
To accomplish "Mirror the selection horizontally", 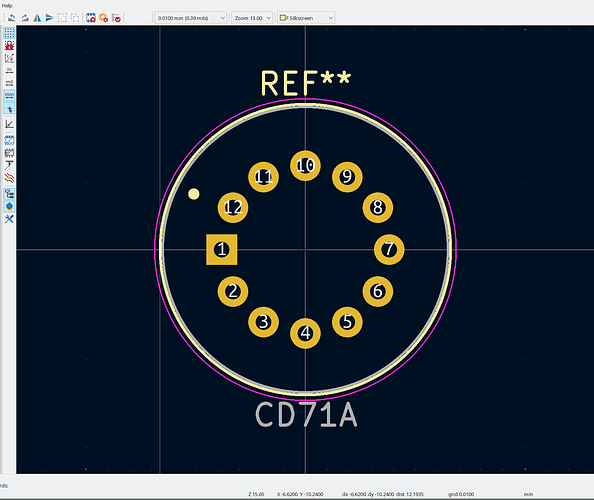I will coord(37,18).
